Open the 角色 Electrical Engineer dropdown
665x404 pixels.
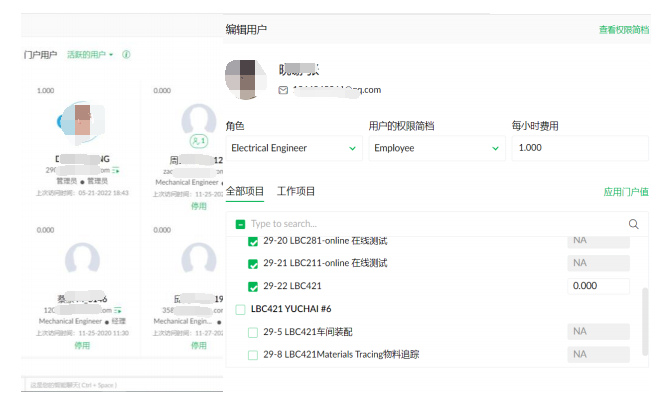pos(294,148)
